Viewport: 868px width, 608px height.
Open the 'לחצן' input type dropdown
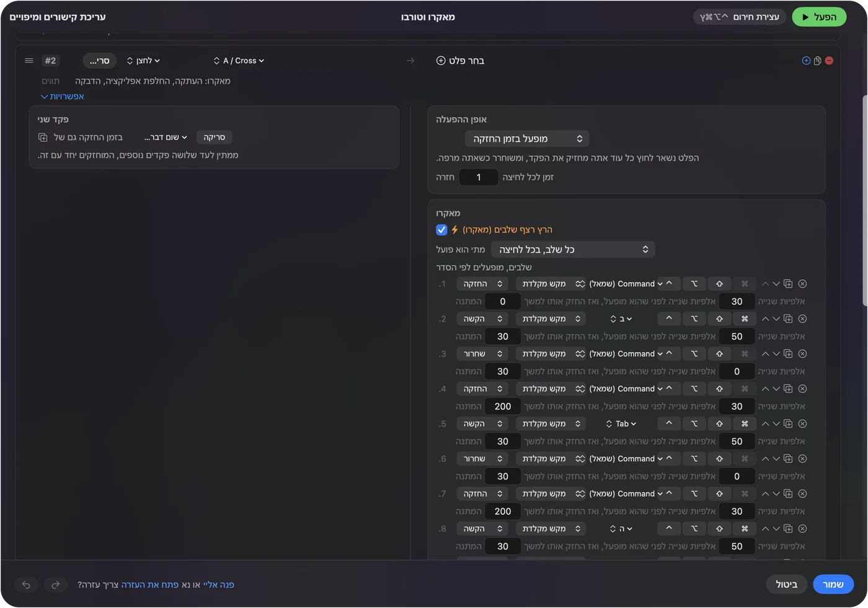pos(143,61)
